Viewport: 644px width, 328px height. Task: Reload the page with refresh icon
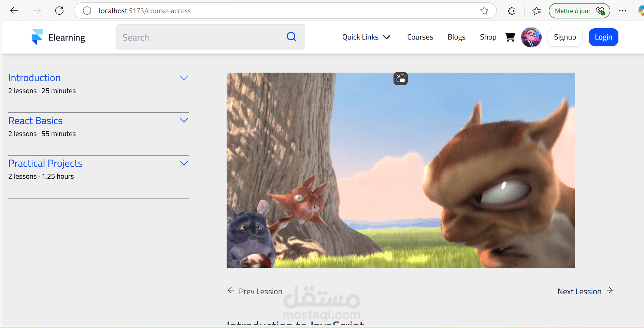(x=59, y=11)
